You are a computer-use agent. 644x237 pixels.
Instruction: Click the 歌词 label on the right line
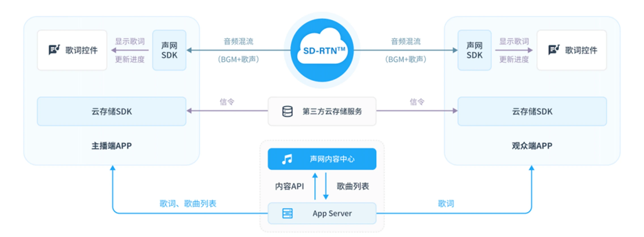tap(446, 204)
